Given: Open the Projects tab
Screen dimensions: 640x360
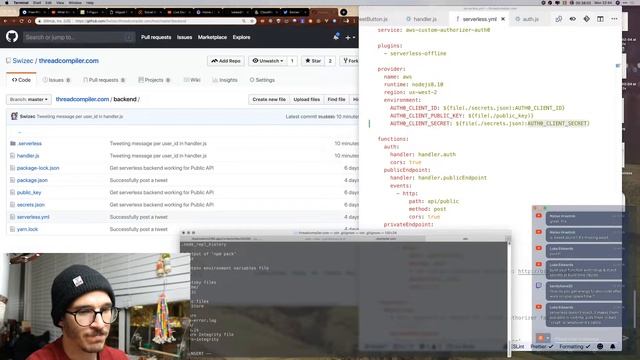Looking at the screenshot, I should click(x=154, y=80).
